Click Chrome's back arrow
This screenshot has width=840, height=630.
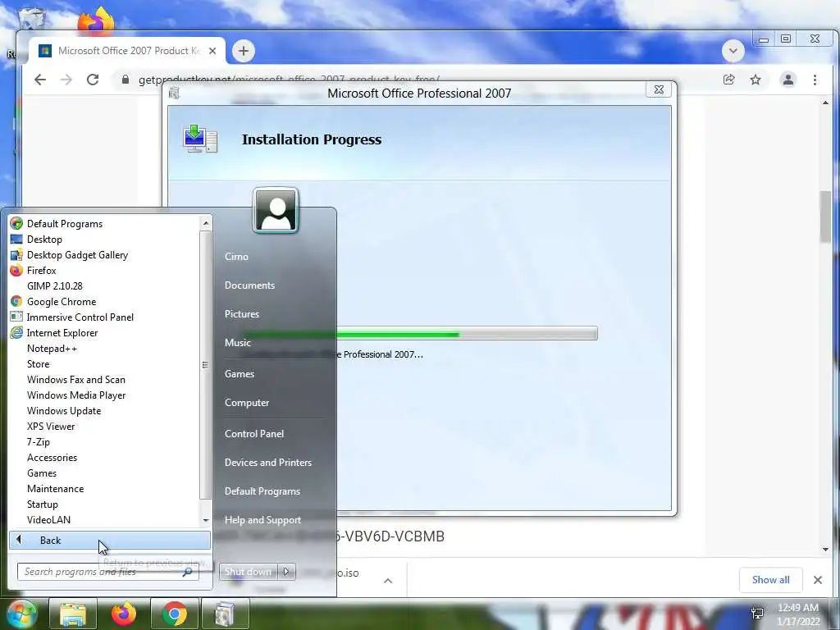point(40,80)
